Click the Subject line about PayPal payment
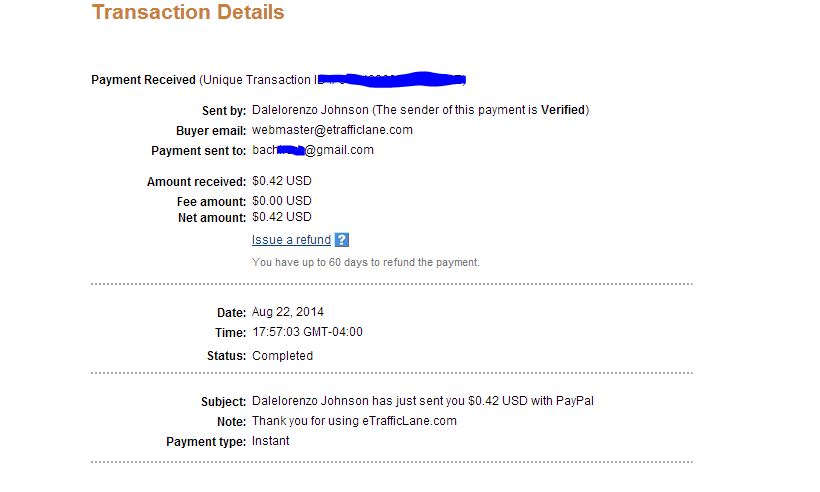The height and width of the screenshot is (492, 820). (423, 401)
